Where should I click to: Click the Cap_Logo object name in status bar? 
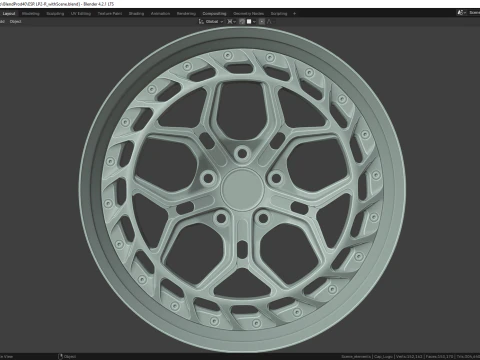click(x=384, y=357)
